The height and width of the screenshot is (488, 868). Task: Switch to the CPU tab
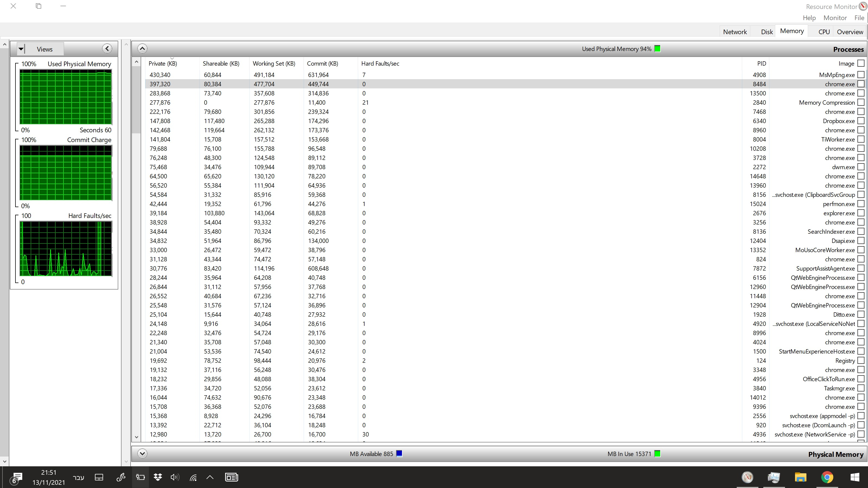824,32
